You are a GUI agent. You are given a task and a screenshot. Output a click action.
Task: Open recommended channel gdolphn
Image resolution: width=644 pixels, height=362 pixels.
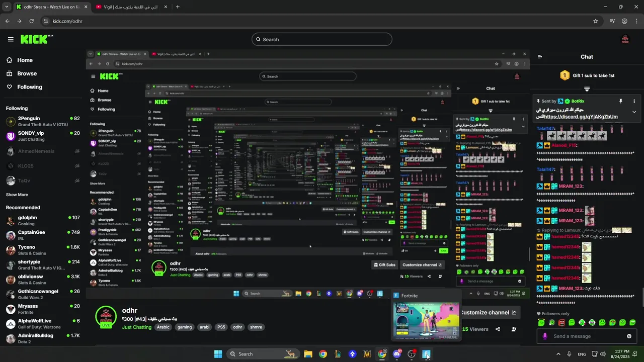pos(43,220)
